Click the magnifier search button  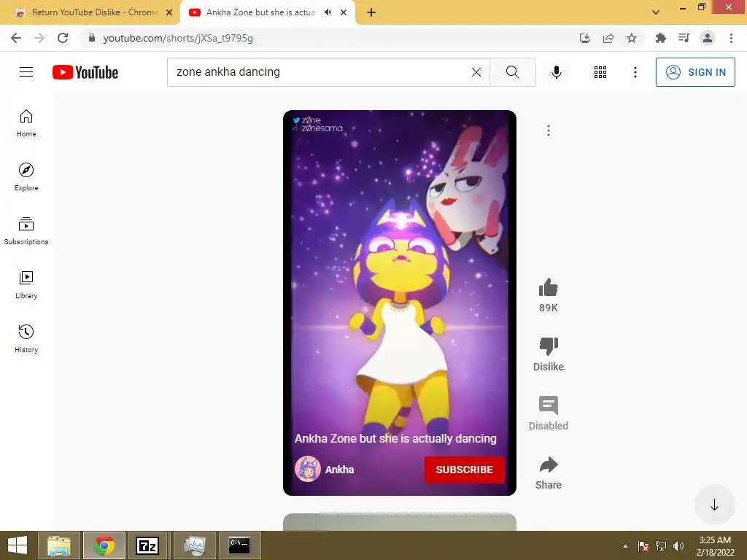(x=513, y=72)
